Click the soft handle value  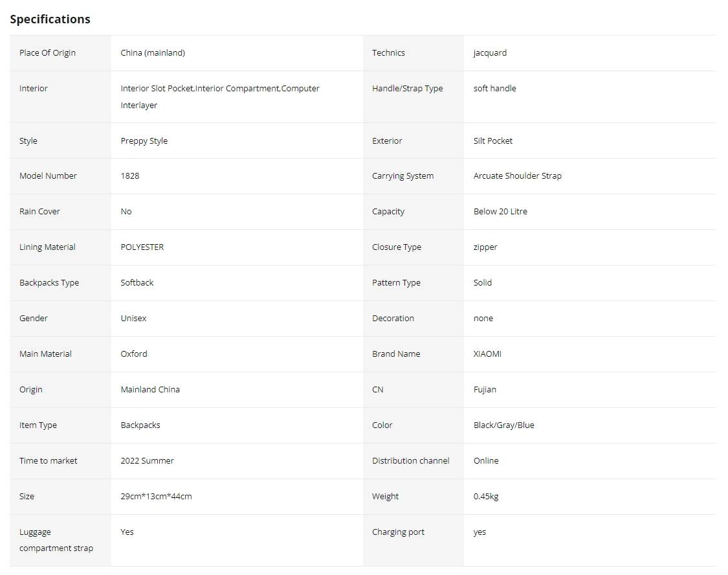[494, 88]
